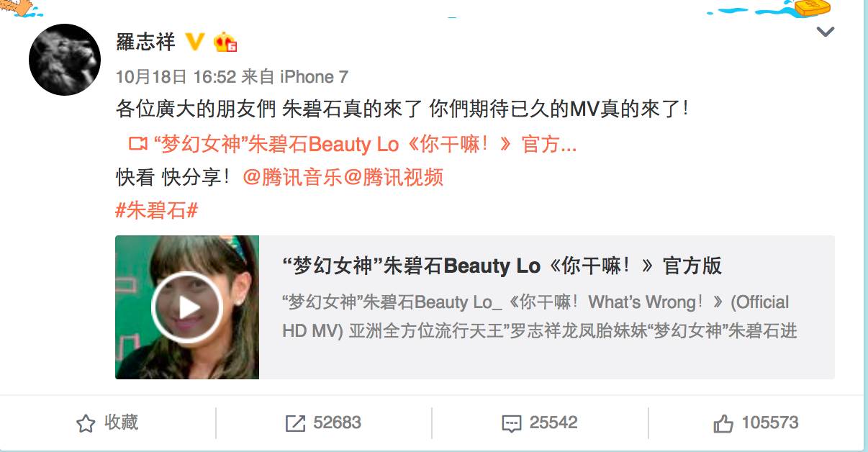Screen dimensions: 868x452
Task: Click the iPhone 7 source link
Action: 314,77
